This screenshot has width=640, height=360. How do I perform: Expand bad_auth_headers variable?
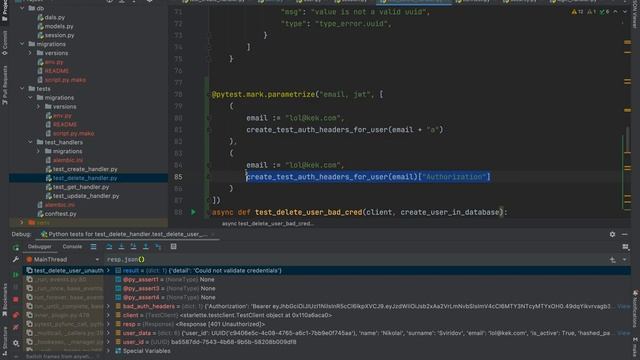[108, 306]
